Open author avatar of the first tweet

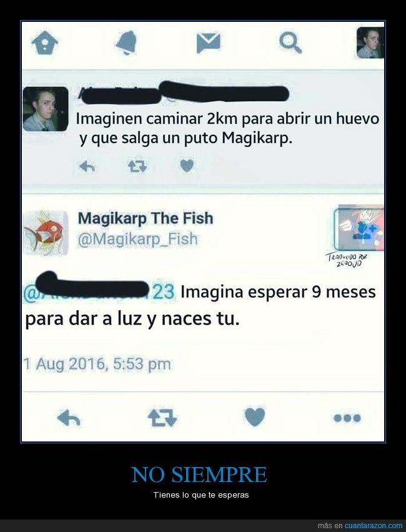pyautogui.click(x=46, y=109)
